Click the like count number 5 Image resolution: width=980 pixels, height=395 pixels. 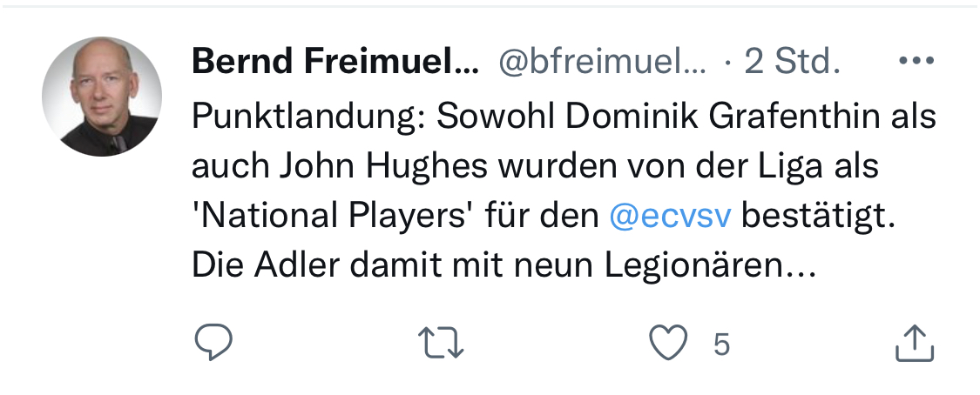[720, 345]
